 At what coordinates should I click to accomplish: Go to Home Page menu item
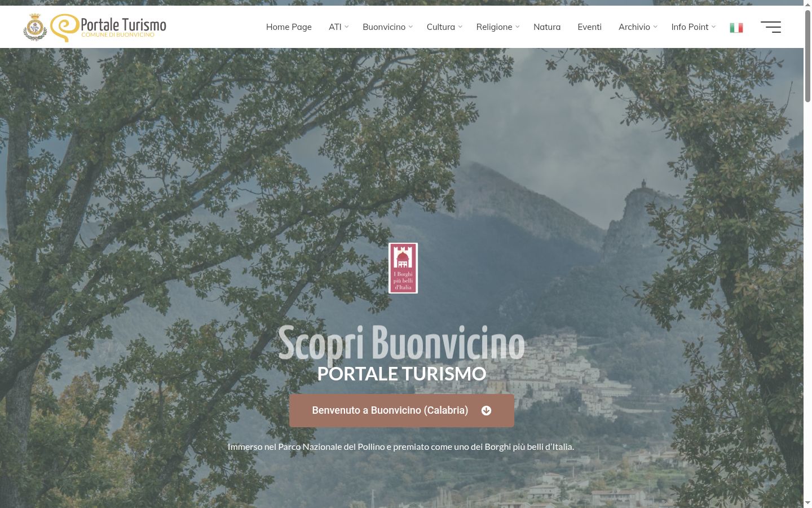click(289, 27)
